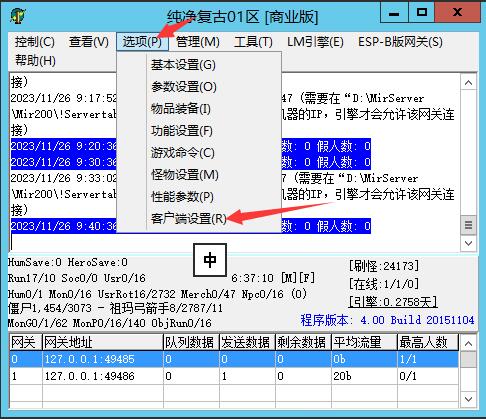Click the [刷怪:24173] status text
The height and width of the screenshot is (419, 486).
click(384, 266)
